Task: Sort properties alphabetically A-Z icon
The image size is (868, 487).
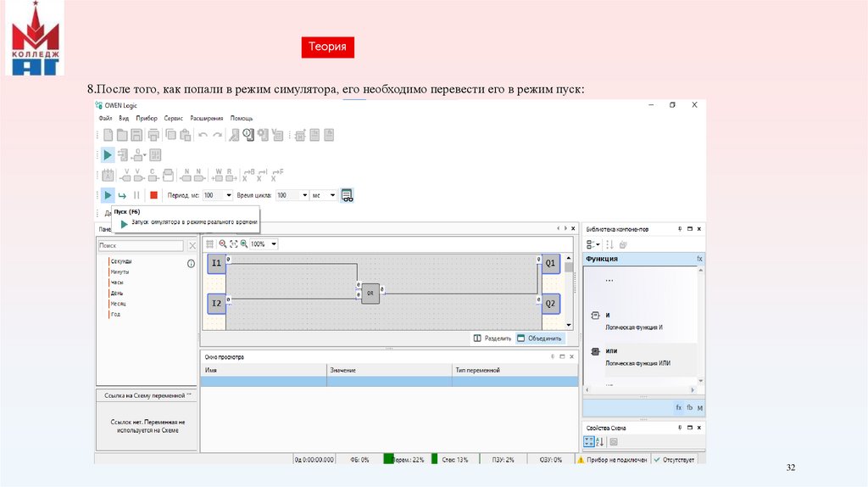Action: (600, 441)
